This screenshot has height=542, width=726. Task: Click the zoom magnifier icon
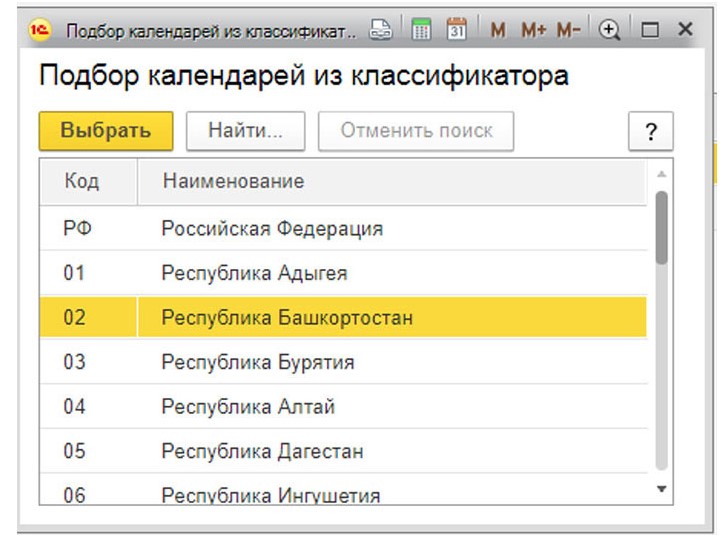point(609,30)
